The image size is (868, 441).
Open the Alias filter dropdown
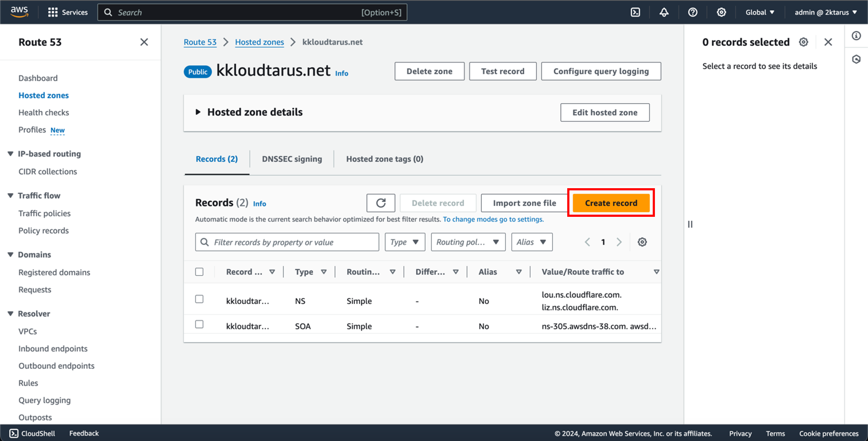[532, 242]
